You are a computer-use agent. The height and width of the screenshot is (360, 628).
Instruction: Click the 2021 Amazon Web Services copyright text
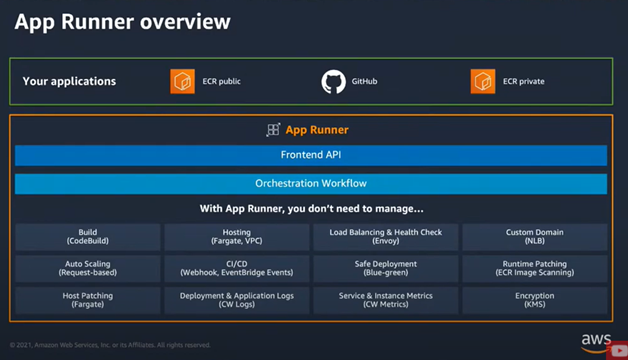coord(110,345)
